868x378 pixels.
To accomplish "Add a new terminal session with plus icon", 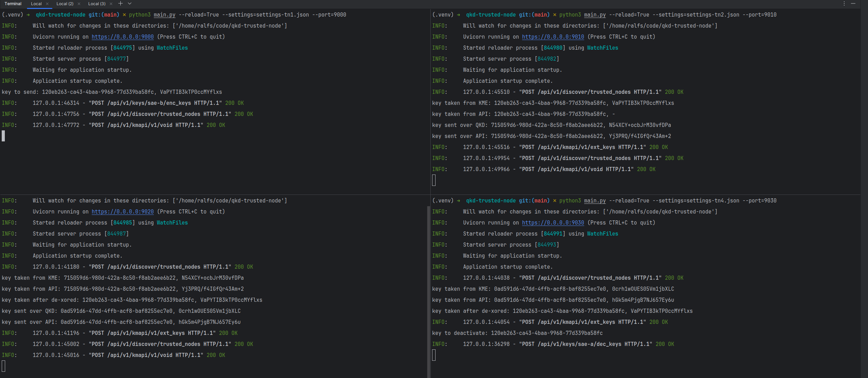I will coord(120,3).
